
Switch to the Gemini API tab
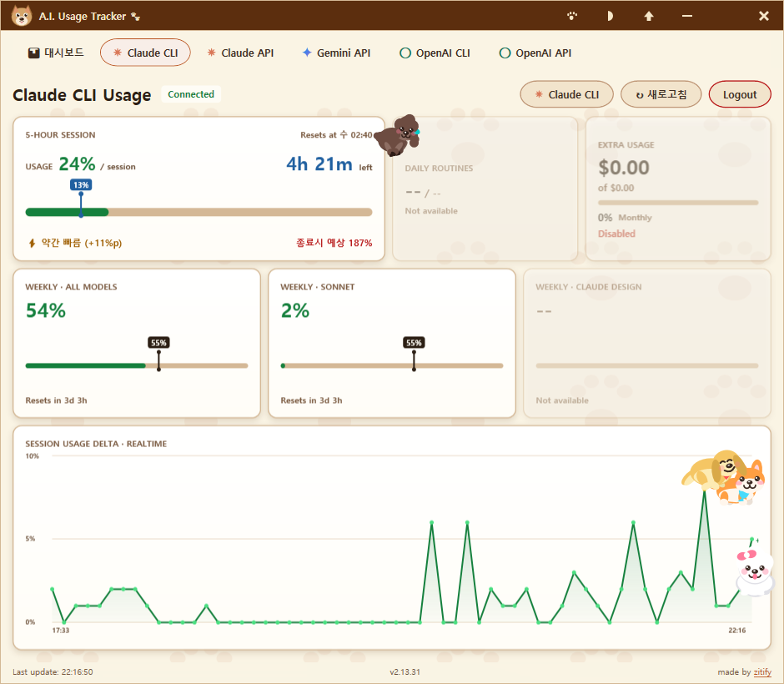[336, 53]
